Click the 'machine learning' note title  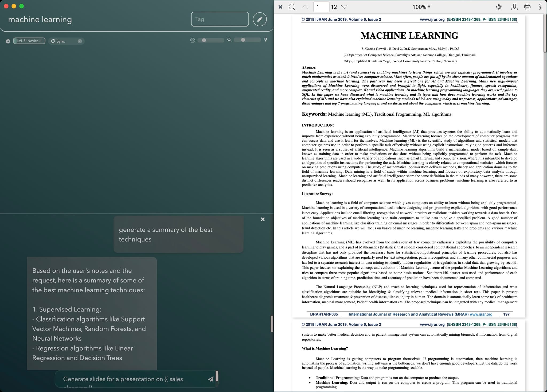pyautogui.click(x=40, y=19)
